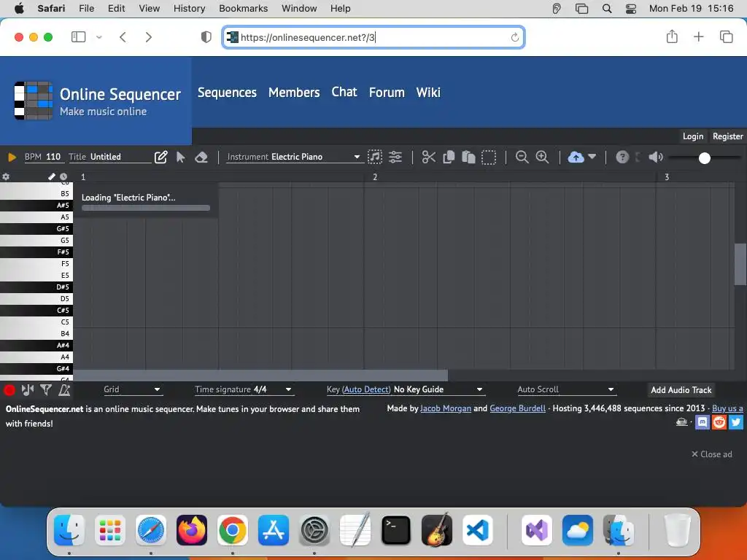Click the Title Untitled field

coord(109,157)
